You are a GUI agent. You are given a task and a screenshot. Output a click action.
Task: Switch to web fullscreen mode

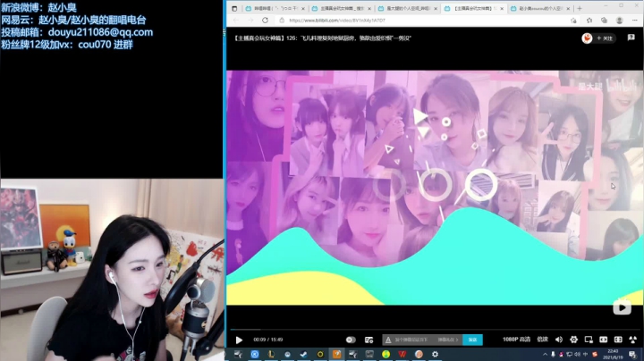tap(618, 340)
